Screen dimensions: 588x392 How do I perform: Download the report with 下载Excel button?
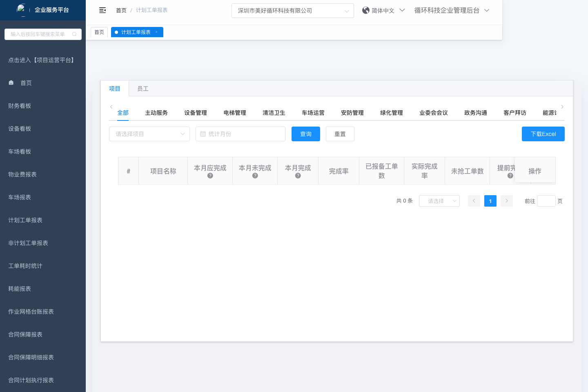pos(543,134)
